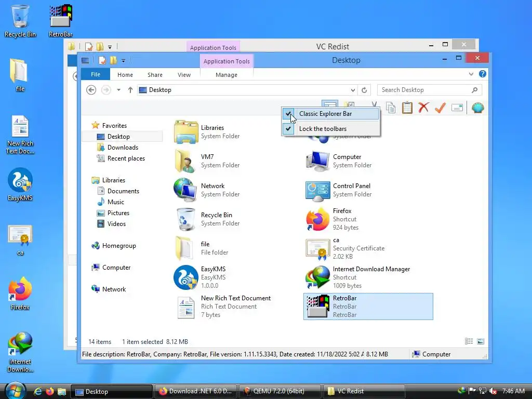Open Explorer Help question mark icon

(483, 74)
